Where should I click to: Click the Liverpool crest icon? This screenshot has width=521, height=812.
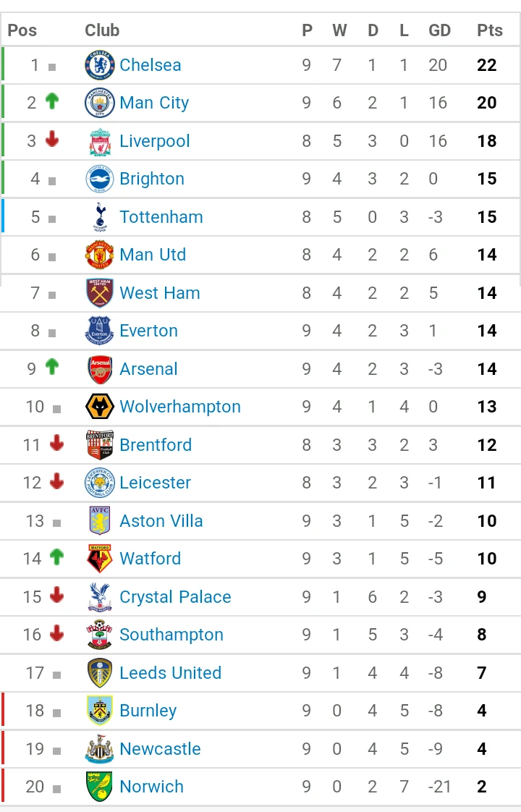[100, 141]
